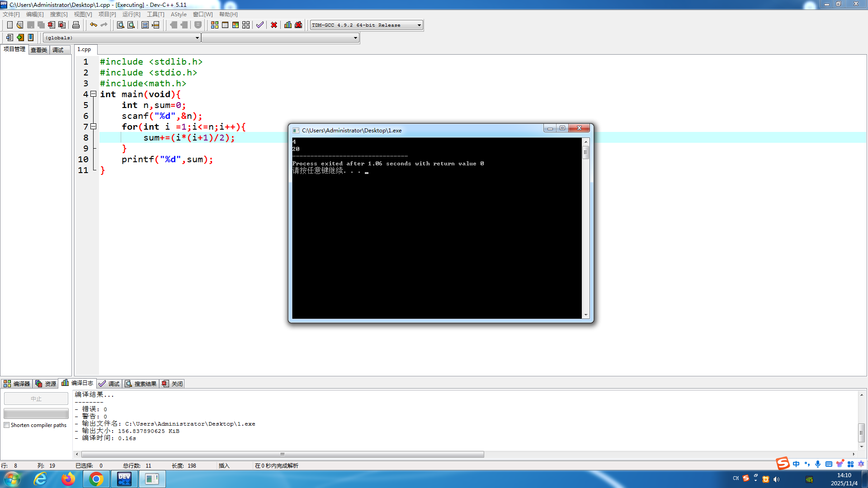Open Chrome from the taskbar
The height and width of the screenshot is (488, 868).
[x=96, y=479]
